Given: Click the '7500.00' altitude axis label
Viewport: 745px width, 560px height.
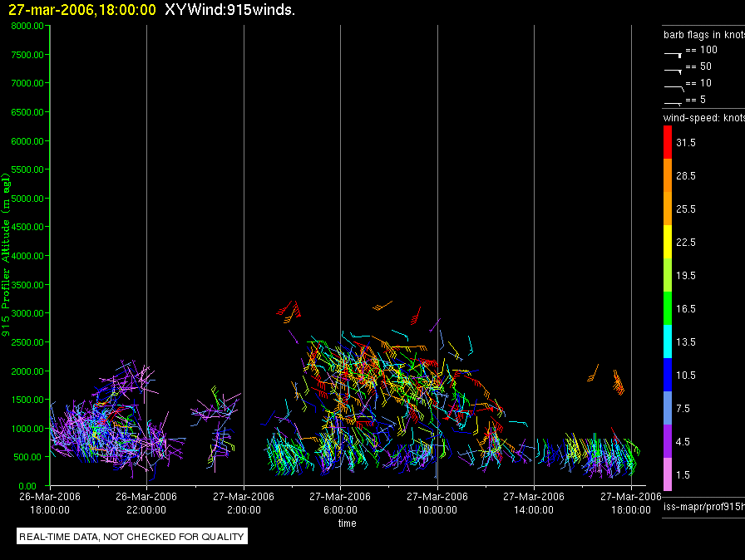Looking at the screenshot, I should (27, 55).
